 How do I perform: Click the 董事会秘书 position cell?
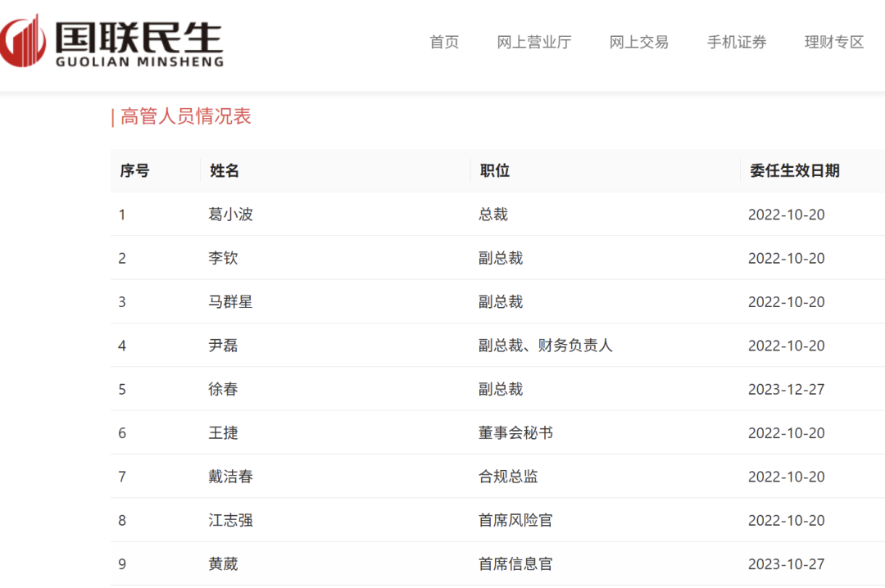pos(515,433)
